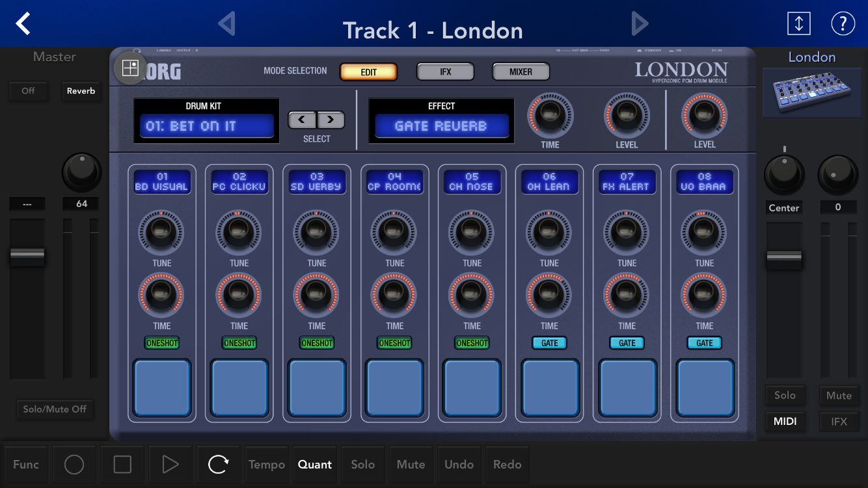Select the next drum kit arrow
This screenshot has width=868, height=488.
(331, 120)
